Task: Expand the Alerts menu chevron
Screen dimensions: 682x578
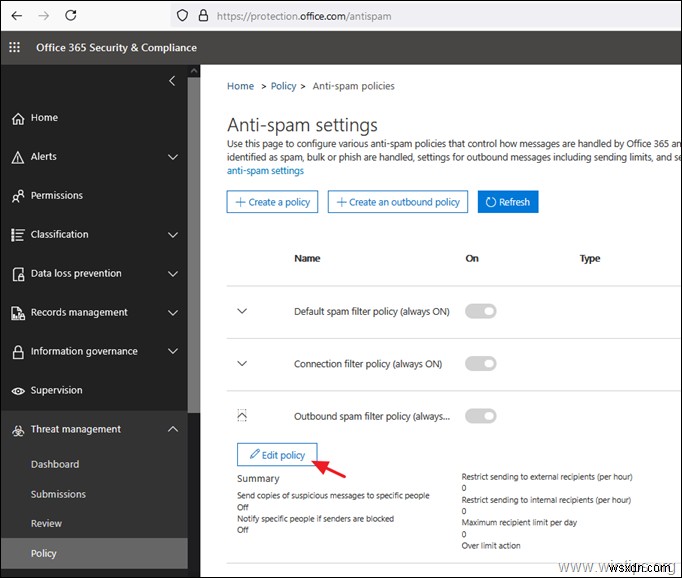Action: [173, 157]
